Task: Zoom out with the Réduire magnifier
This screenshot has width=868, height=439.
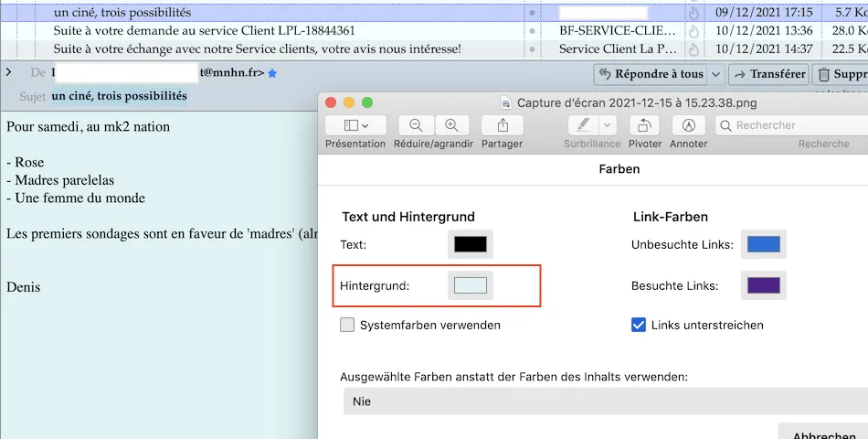Action: [417, 126]
